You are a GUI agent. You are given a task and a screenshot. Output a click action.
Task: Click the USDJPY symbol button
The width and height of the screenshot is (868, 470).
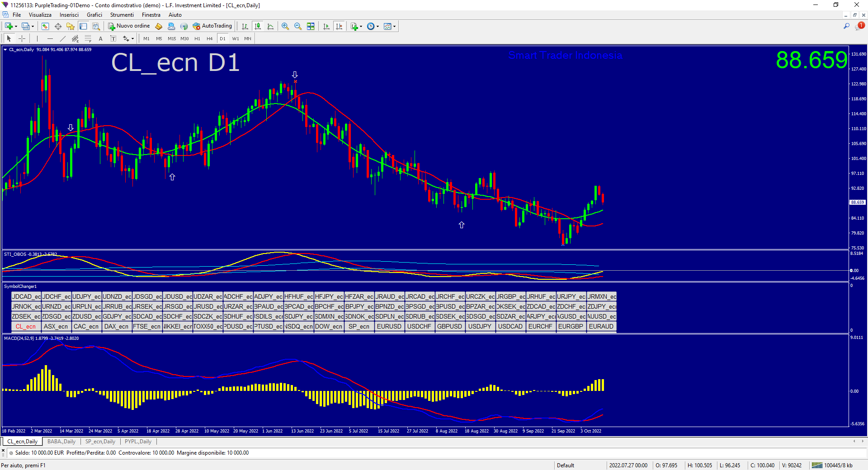point(480,326)
